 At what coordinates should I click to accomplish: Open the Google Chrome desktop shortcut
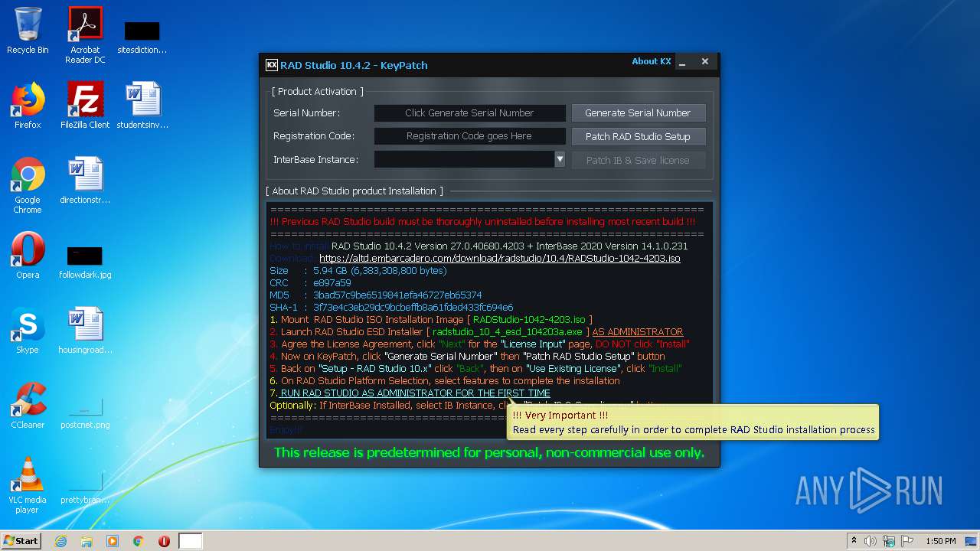point(28,185)
